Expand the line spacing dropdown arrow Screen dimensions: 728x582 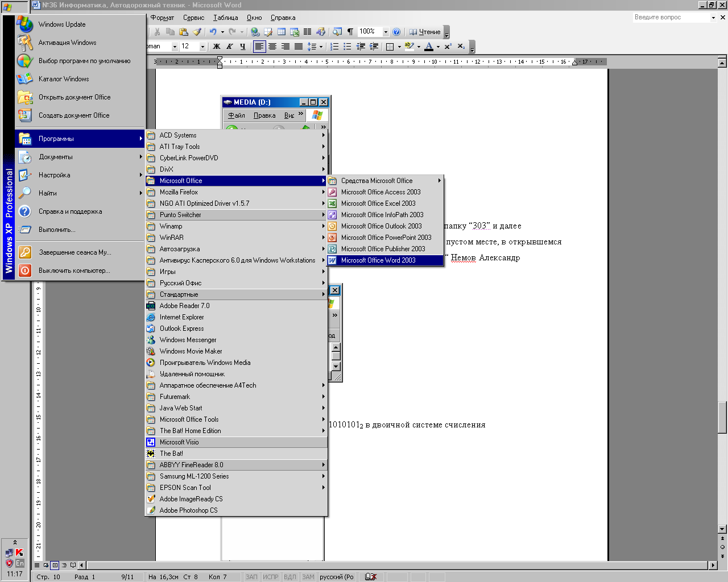point(321,47)
